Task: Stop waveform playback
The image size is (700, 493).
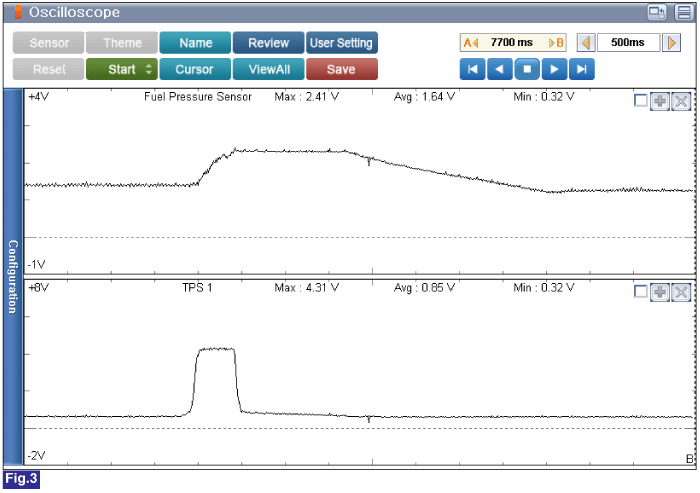Action: 527,69
